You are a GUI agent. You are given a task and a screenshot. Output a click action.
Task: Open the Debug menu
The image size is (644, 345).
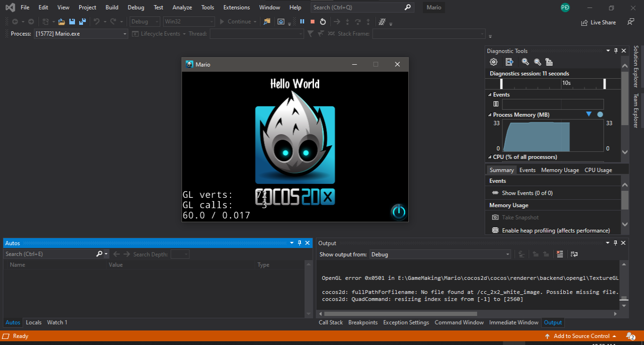click(x=136, y=7)
